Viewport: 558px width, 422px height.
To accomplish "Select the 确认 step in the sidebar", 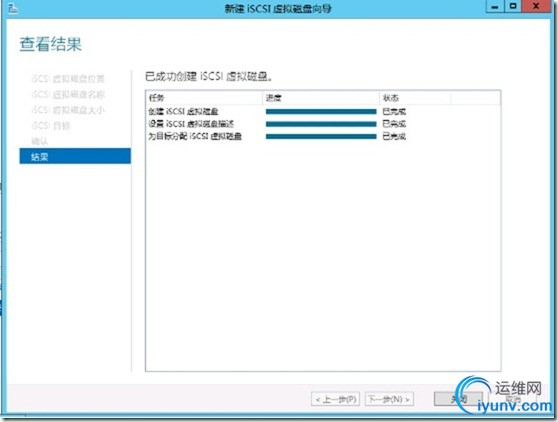I will [x=39, y=141].
